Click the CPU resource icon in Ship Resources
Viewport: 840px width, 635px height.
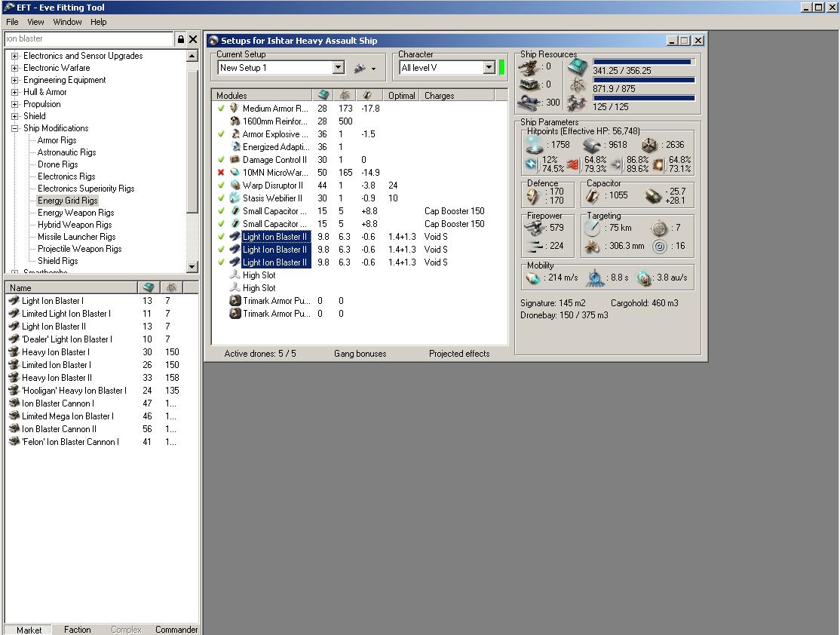578,67
